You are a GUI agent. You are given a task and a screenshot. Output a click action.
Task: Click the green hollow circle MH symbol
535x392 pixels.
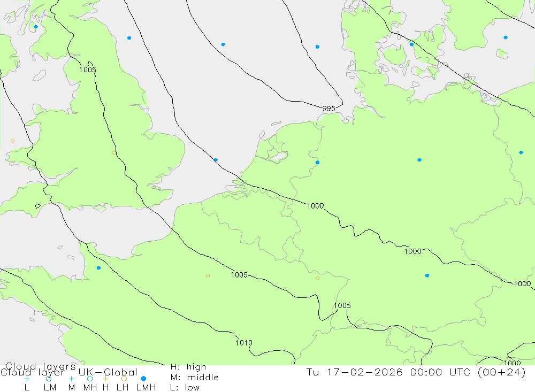(x=90, y=379)
